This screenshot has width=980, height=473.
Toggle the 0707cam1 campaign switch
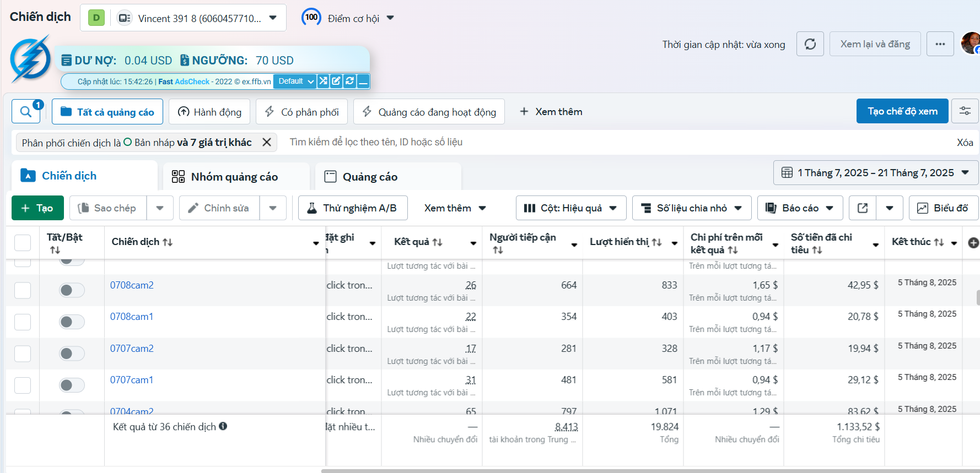point(72,385)
